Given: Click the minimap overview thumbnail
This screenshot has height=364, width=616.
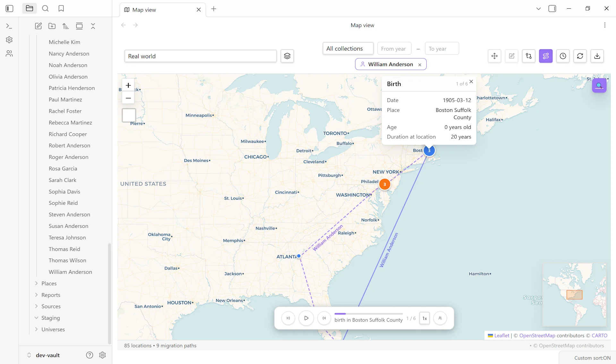Looking at the screenshot, I should [574, 295].
